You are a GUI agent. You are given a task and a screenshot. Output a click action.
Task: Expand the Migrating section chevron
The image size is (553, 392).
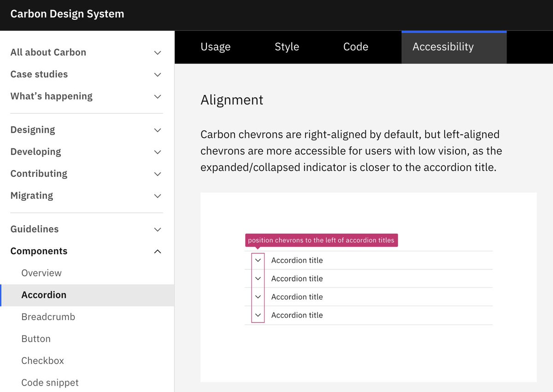(158, 196)
